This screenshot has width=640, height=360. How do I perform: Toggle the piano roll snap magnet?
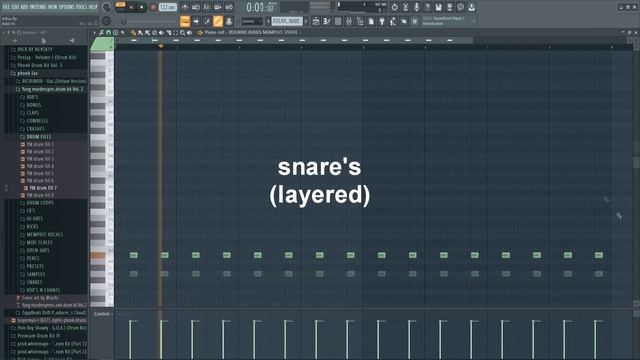click(x=109, y=33)
